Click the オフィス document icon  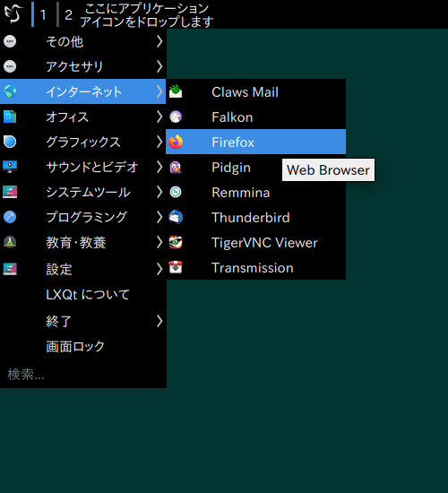click(x=10, y=117)
